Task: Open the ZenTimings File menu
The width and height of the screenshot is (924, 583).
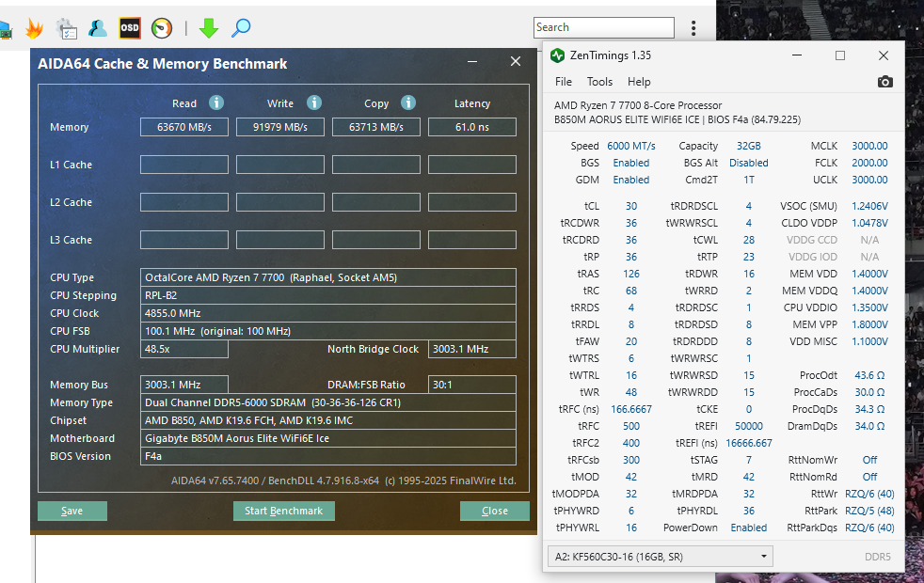Action: pos(564,82)
